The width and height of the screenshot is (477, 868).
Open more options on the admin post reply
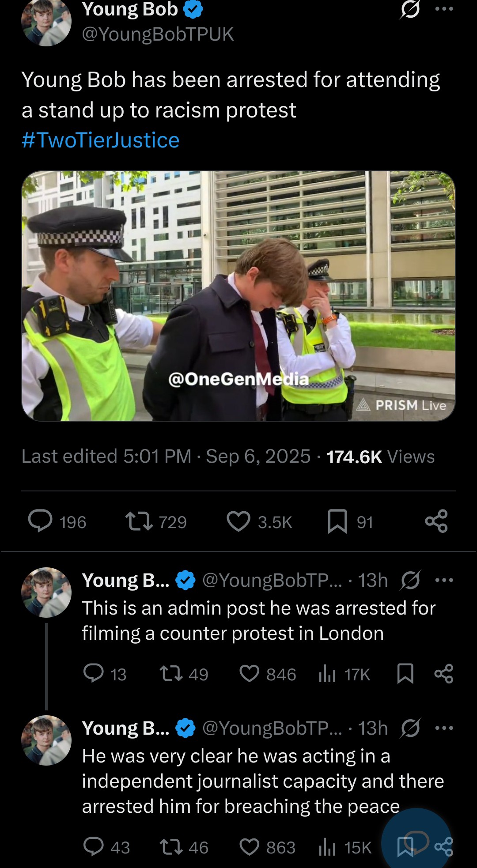pyautogui.click(x=444, y=580)
